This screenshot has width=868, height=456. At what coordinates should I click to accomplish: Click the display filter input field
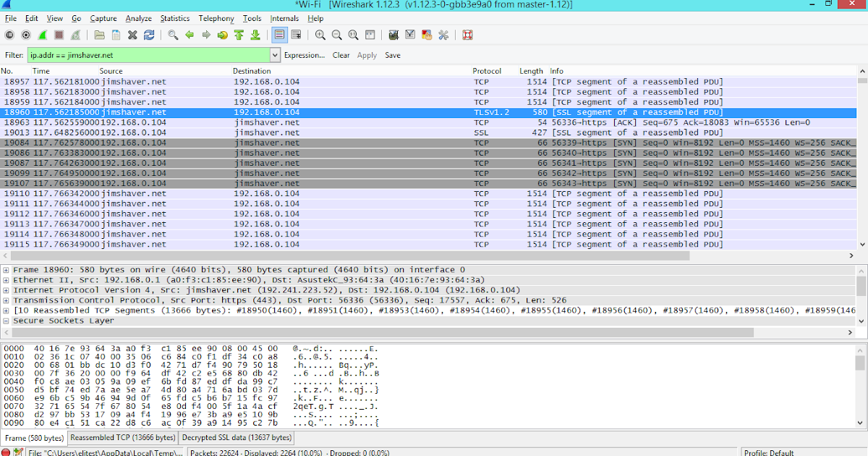(148, 55)
